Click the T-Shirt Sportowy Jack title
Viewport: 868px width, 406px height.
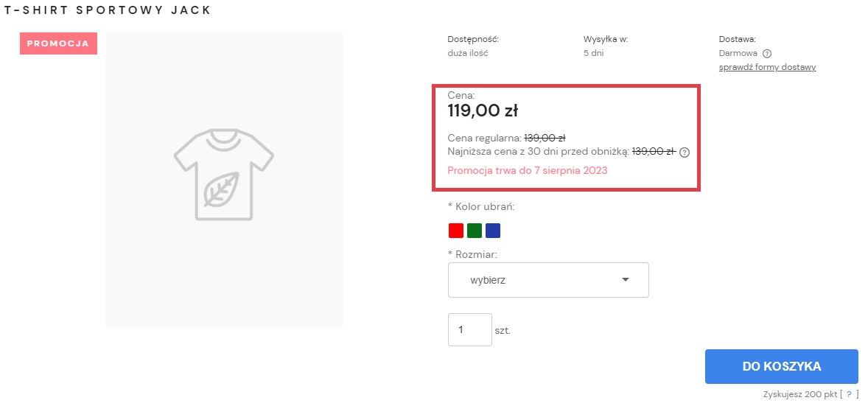click(108, 10)
